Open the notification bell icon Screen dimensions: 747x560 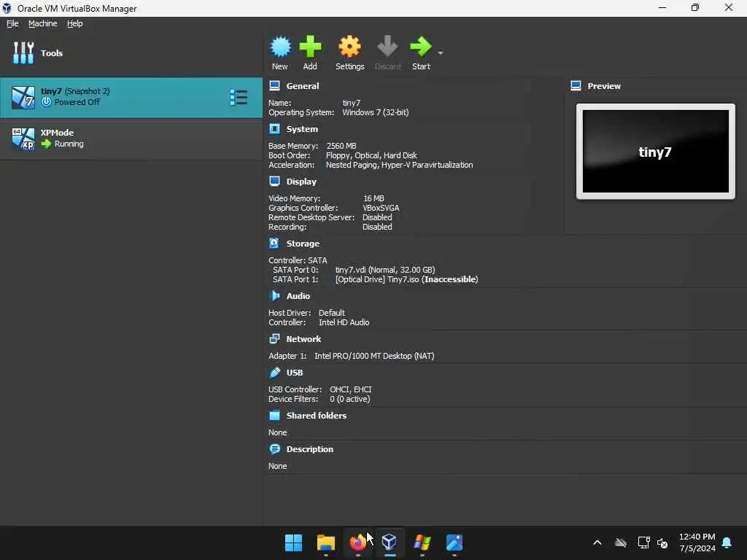click(727, 542)
